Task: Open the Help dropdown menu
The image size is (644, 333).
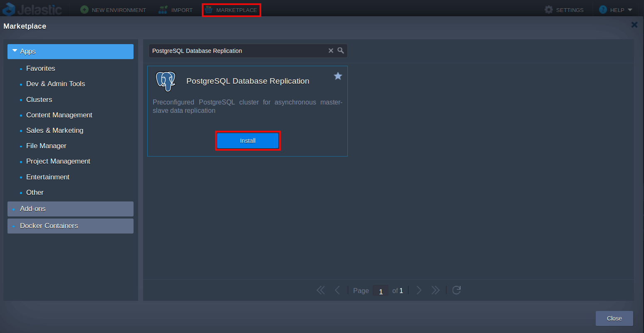Action: coord(616,10)
